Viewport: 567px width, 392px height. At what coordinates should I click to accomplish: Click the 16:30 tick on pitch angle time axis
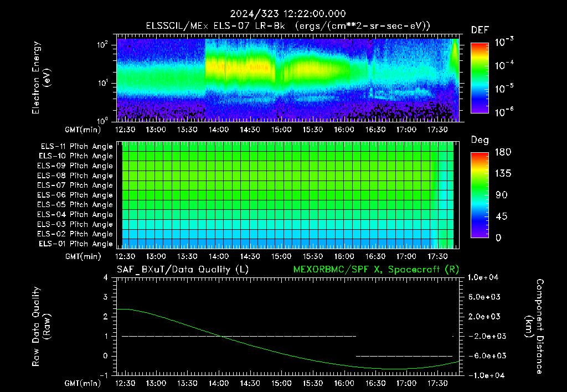[x=375, y=256]
